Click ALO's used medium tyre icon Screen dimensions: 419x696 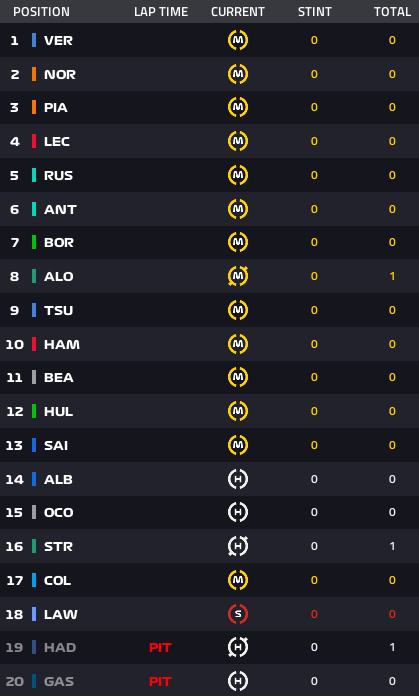[238, 277]
